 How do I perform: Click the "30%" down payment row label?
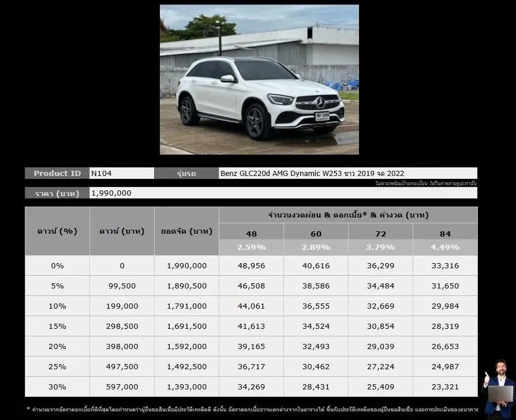click(57, 387)
